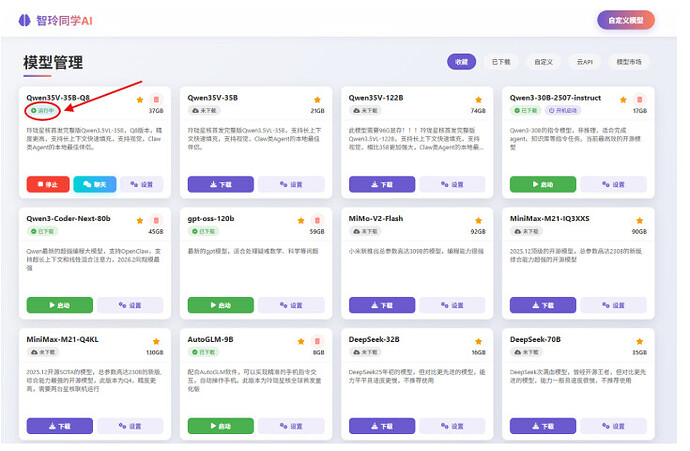Open settings for Qwen3-Coder-Next-80b

(130, 305)
